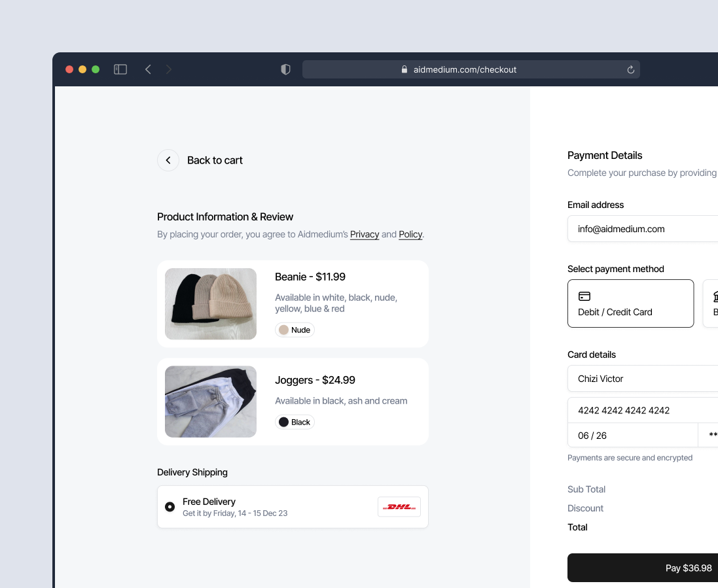Screen dimensions: 718x588
Task: Click the Product Information & Review heading
Action: (225, 217)
